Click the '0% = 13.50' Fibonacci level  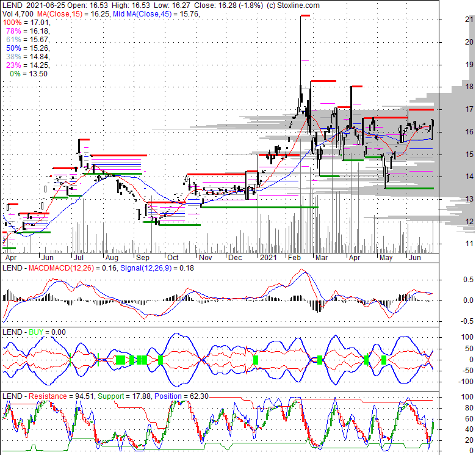click(x=29, y=74)
